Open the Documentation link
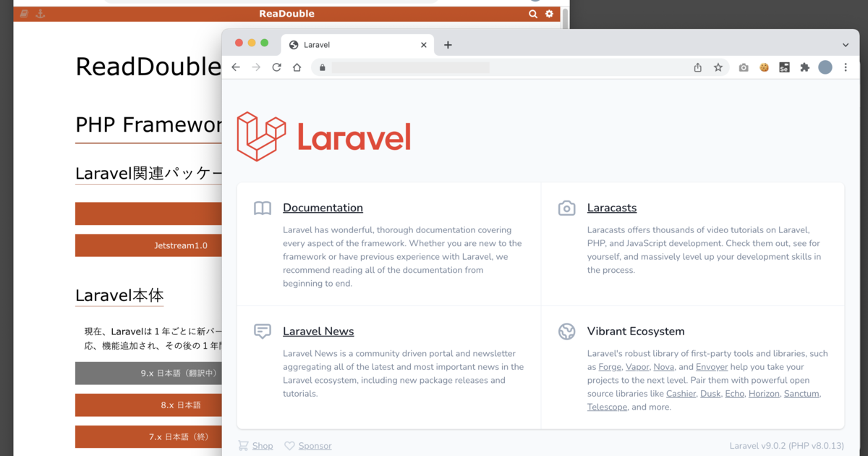 tap(323, 208)
